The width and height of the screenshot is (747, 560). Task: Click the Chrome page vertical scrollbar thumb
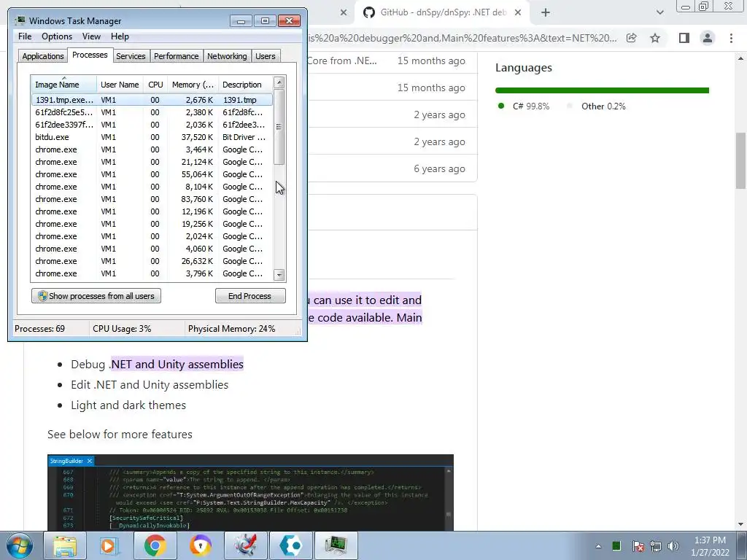click(x=740, y=160)
